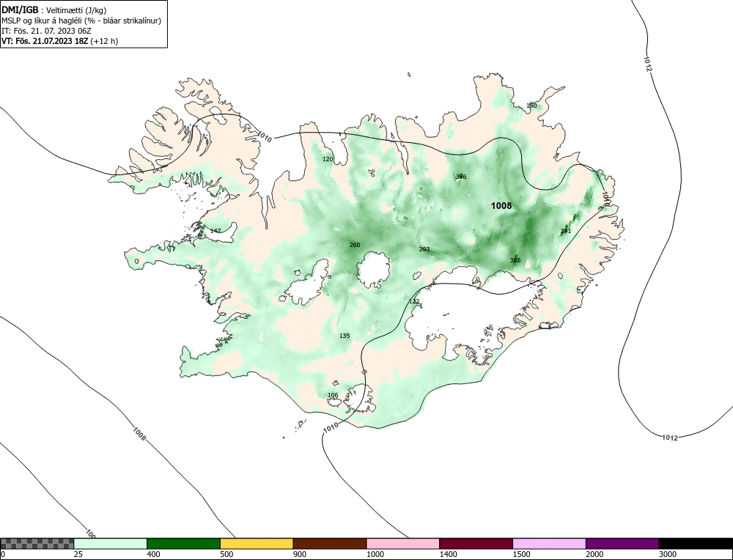The width and height of the screenshot is (733, 560).
Task: Select the black legend swatch above 3000
Action: point(696,543)
